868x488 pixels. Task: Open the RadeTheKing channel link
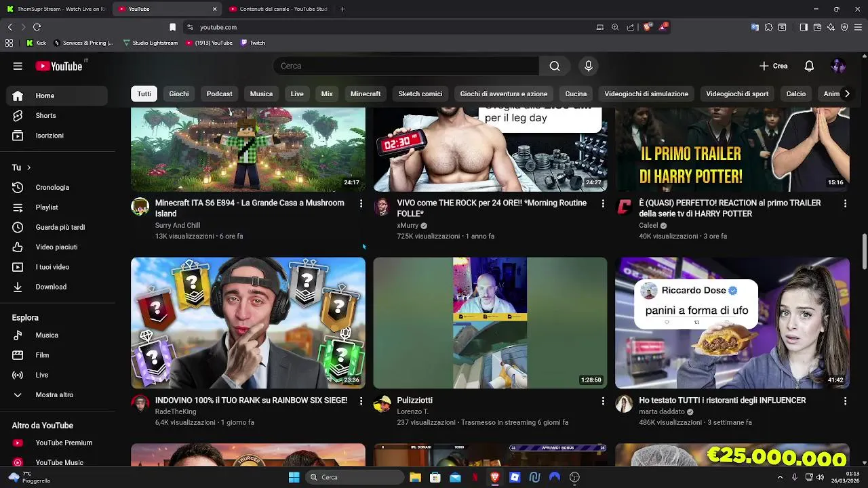click(176, 411)
